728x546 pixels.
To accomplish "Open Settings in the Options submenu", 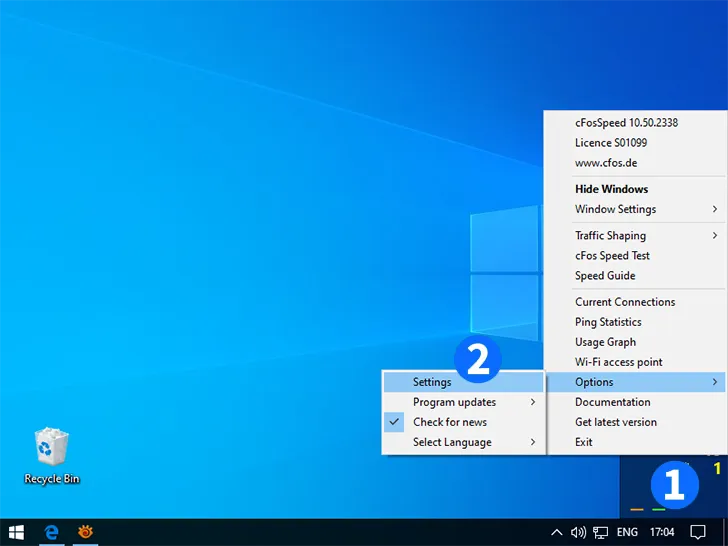I will coord(463,382).
